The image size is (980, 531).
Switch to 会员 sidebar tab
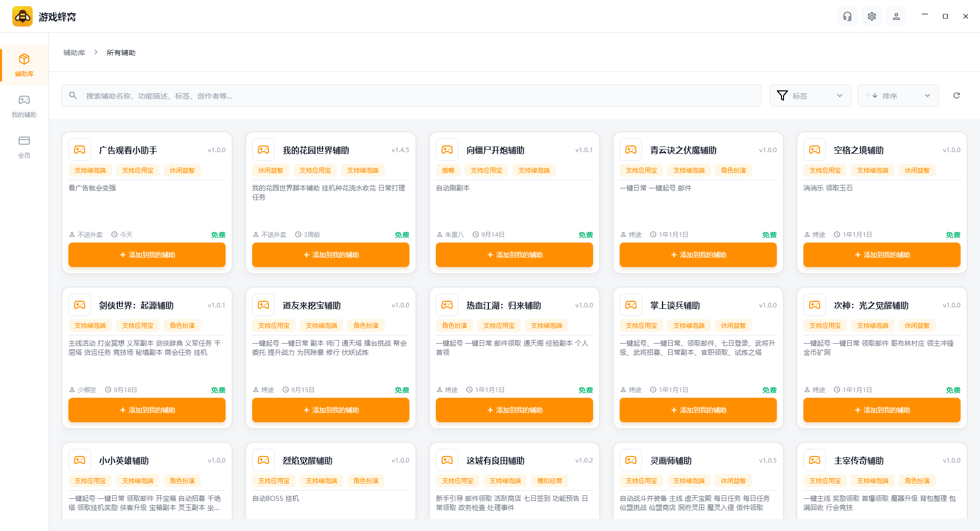point(24,147)
